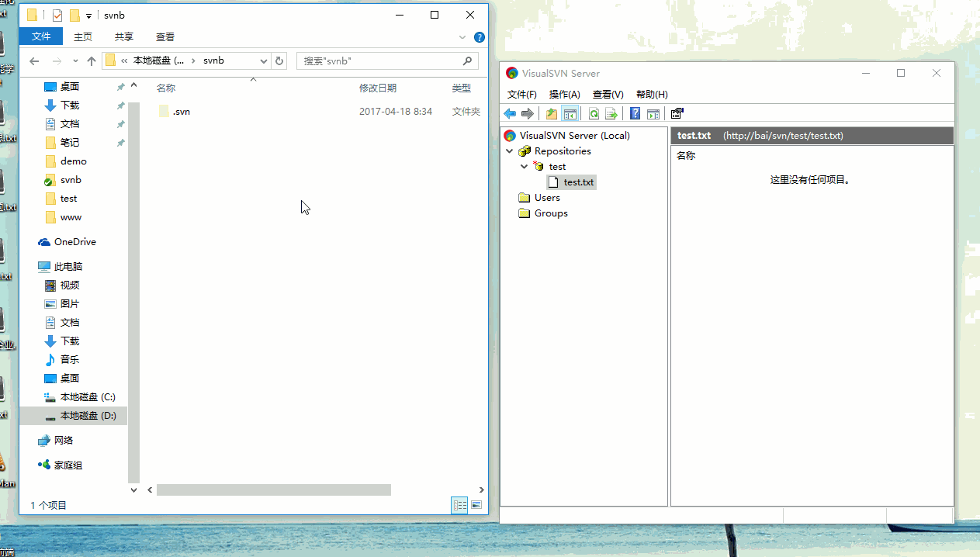Go up one folder in Explorer
Image resolution: width=980 pixels, height=557 pixels.
point(92,61)
